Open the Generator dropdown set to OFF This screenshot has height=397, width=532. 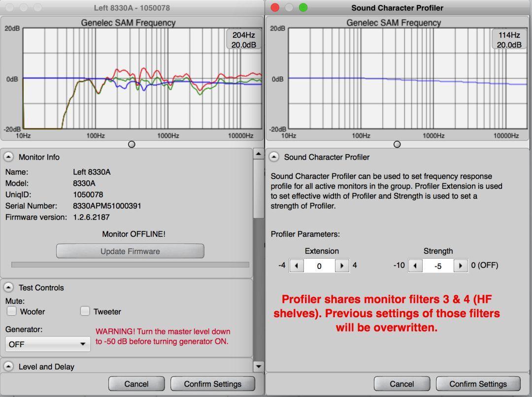click(x=48, y=344)
